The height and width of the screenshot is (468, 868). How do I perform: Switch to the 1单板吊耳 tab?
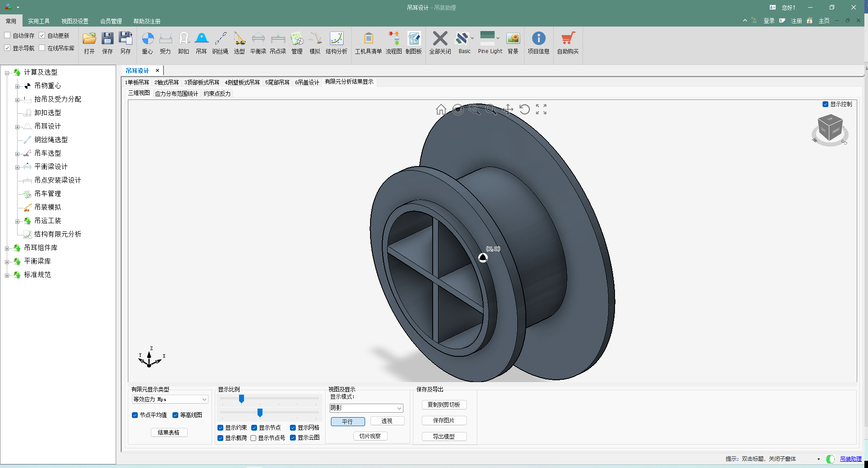coord(137,82)
